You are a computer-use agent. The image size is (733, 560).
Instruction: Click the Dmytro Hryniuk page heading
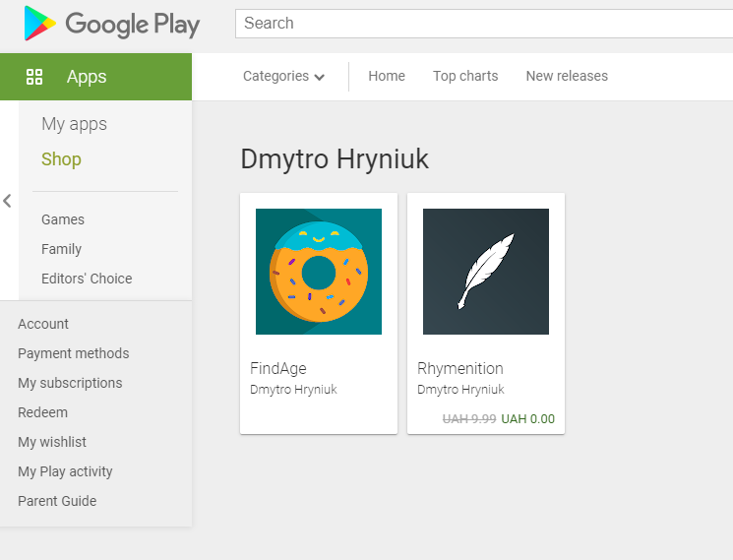[335, 159]
